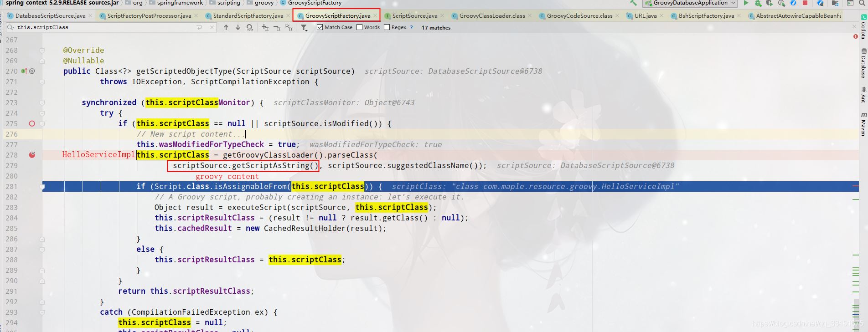Viewport: 868px width, 332px height.
Task: Jump to next search occurrence
Action: (x=238, y=27)
